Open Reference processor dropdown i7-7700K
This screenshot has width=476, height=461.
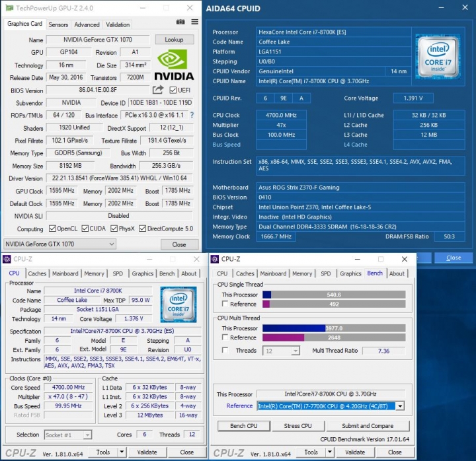(x=331, y=406)
